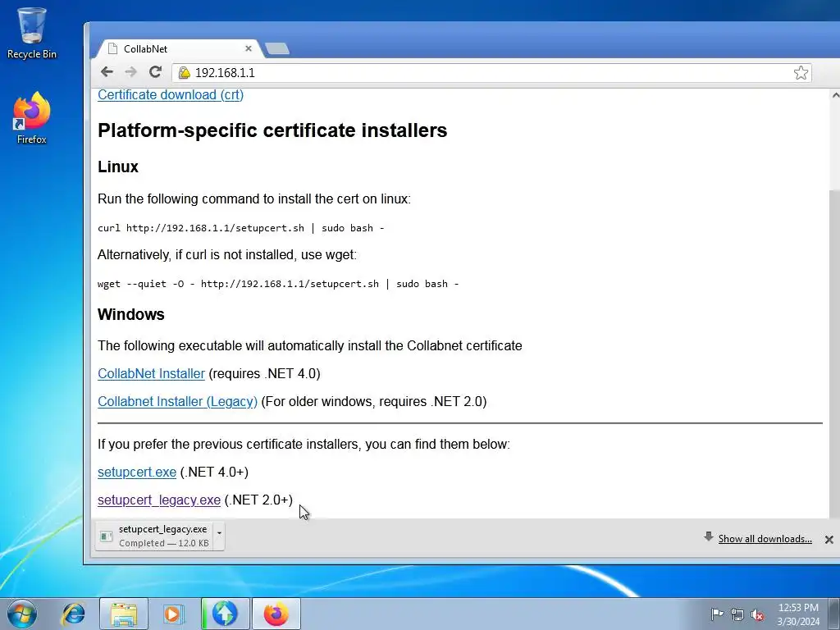The image size is (840, 630).
Task: Click the Windows heading
Action: pyautogui.click(x=130, y=314)
